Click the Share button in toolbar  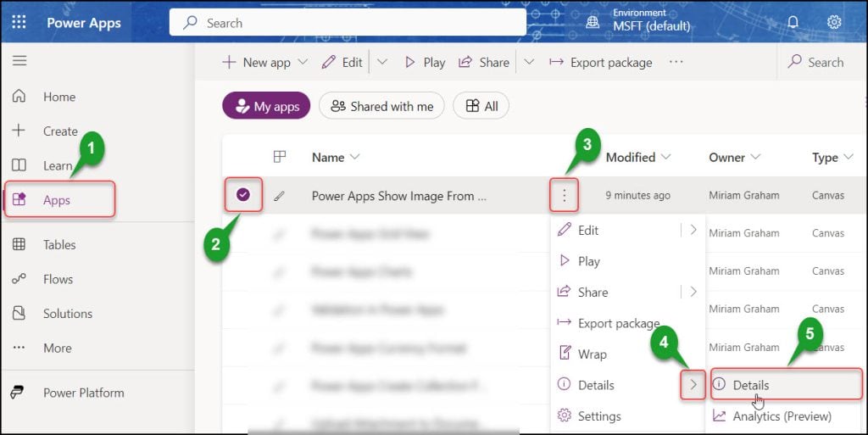pyautogui.click(x=484, y=62)
